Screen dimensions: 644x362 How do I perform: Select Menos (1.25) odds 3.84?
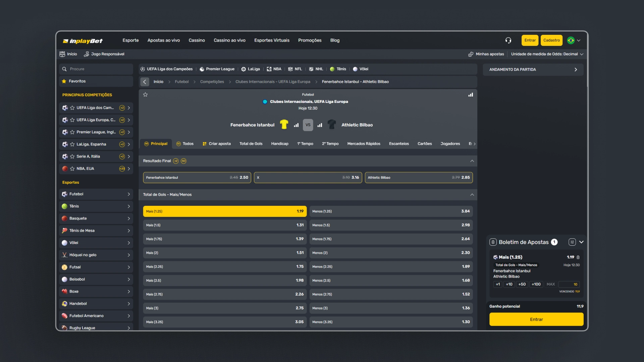pos(391,212)
